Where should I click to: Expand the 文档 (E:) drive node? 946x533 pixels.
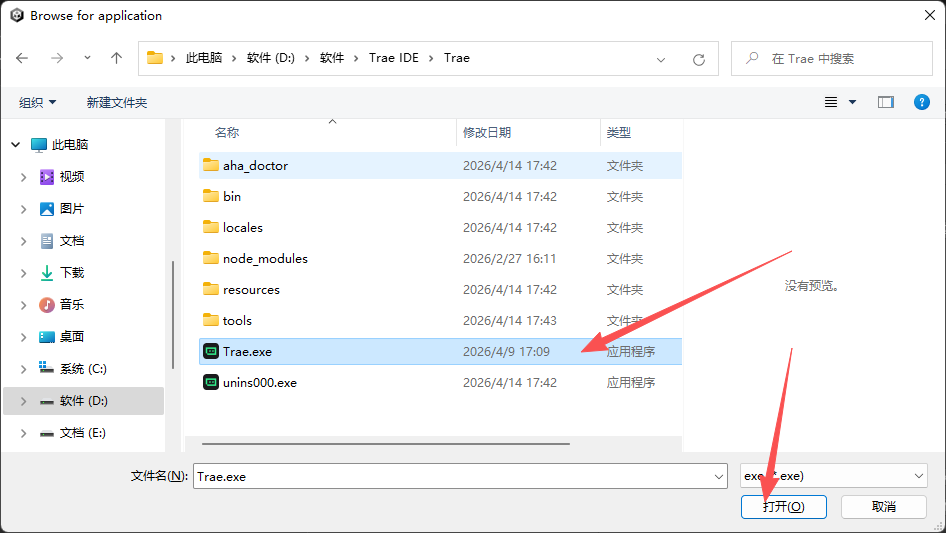coord(24,433)
